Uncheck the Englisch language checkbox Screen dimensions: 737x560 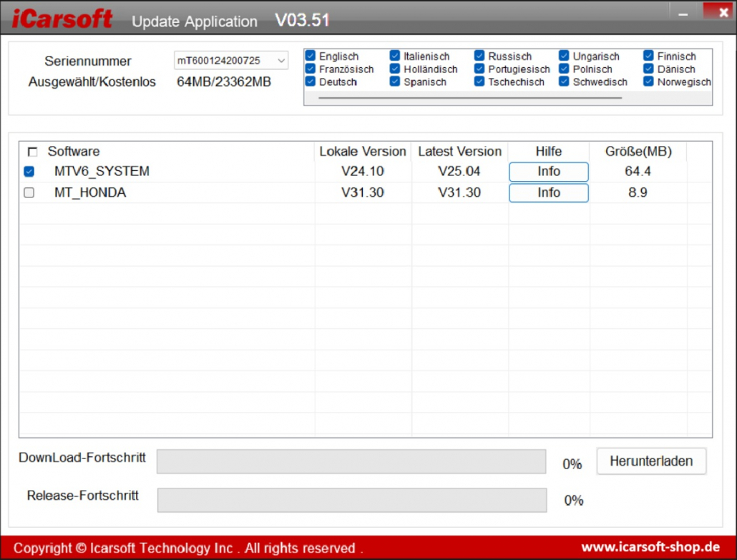[x=311, y=56]
